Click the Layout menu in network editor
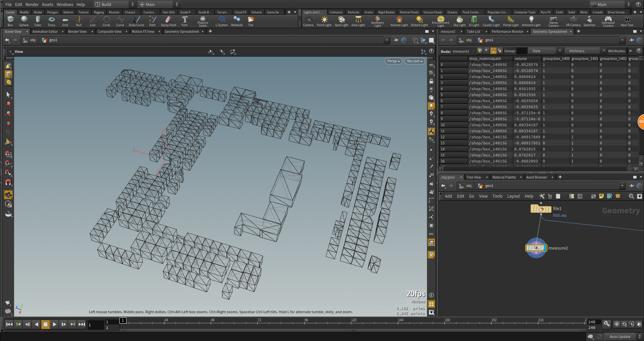The height and width of the screenshot is (341, 644). tap(513, 196)
